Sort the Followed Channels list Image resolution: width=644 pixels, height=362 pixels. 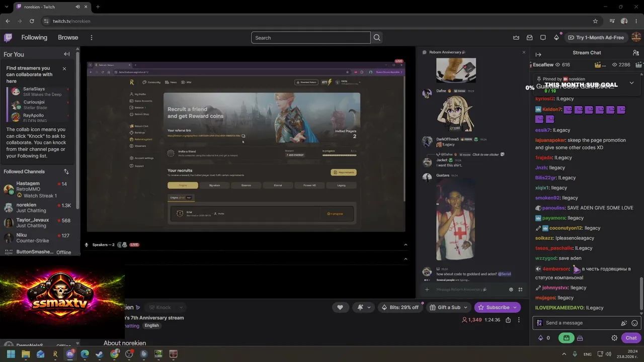coord(66,171)
